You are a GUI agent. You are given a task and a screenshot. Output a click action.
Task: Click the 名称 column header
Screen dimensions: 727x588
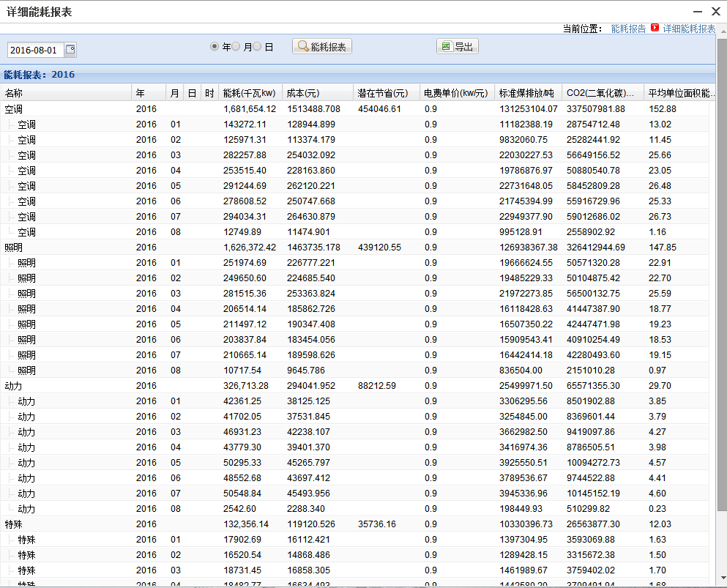click(66, 93)
